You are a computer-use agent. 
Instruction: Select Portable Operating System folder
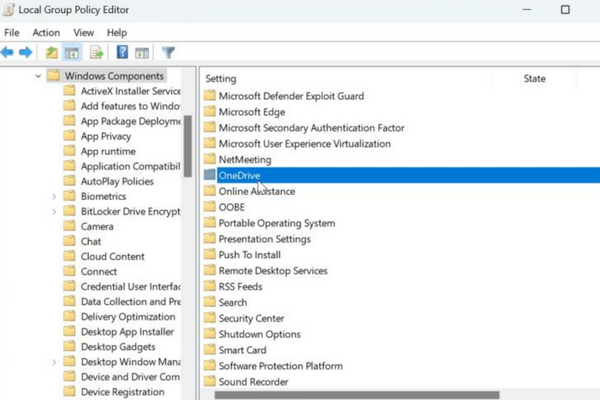277,223
